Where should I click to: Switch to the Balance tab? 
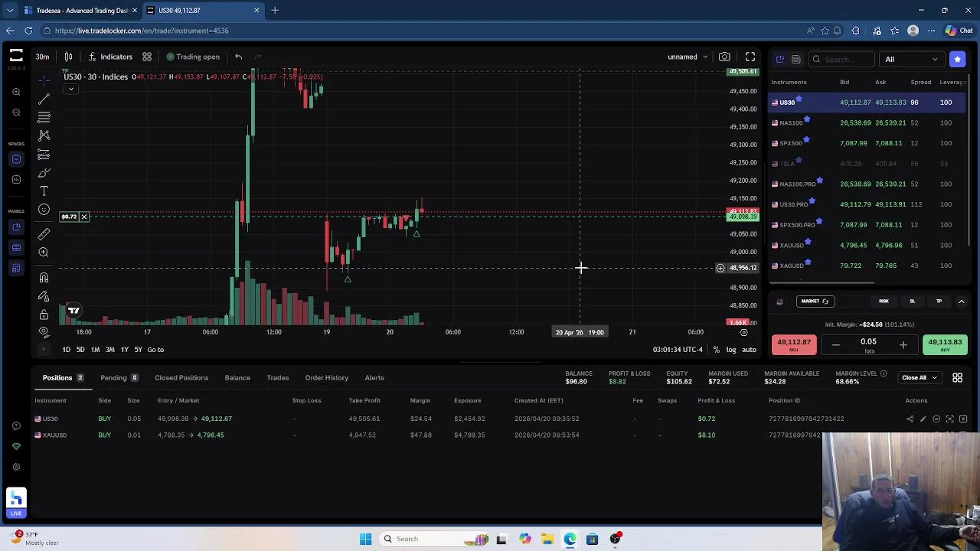point(237,378)
